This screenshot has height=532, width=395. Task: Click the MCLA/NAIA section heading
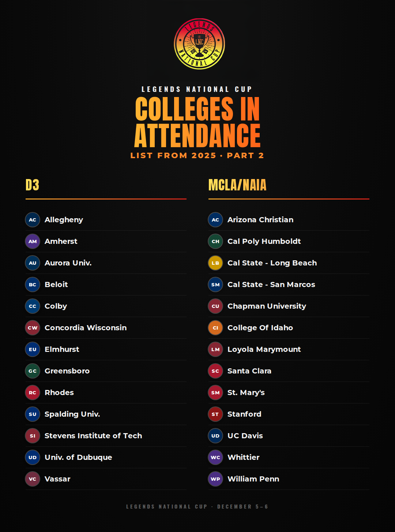click(x=237, y=185)
